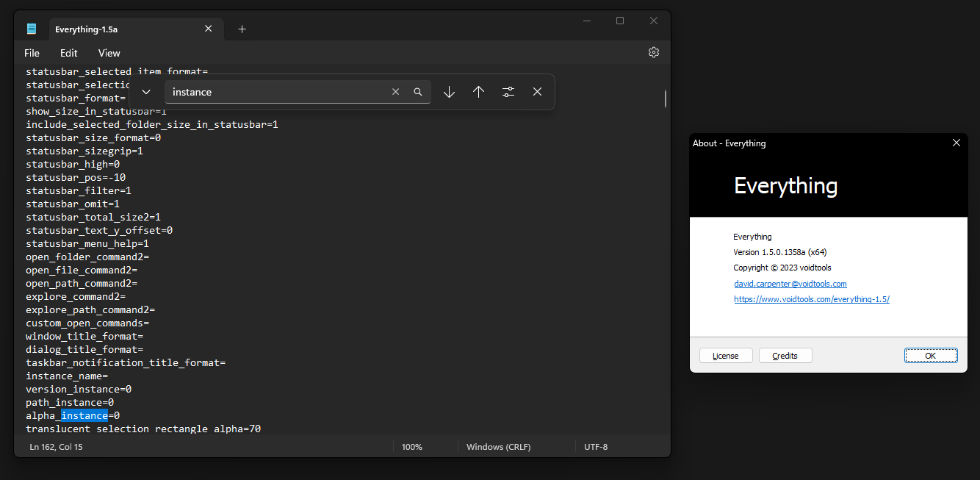Click the line 'statusbar_sizegrip=1'
The height and width of the screenshot is (480, 980).
coord(84,151)
